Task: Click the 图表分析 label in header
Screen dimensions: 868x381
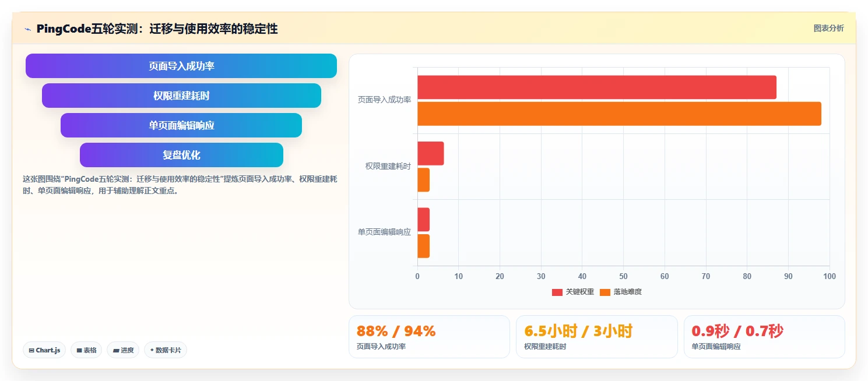Action: (828, 28)
